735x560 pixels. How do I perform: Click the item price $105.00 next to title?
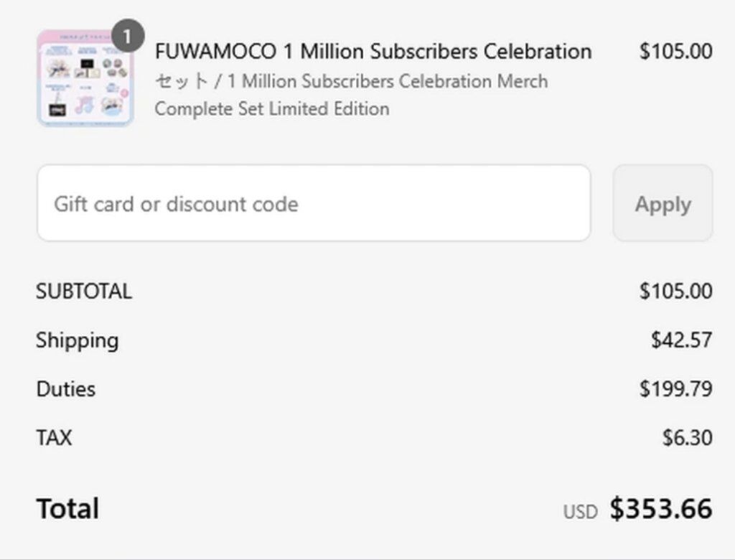click(x=676, y=51)
